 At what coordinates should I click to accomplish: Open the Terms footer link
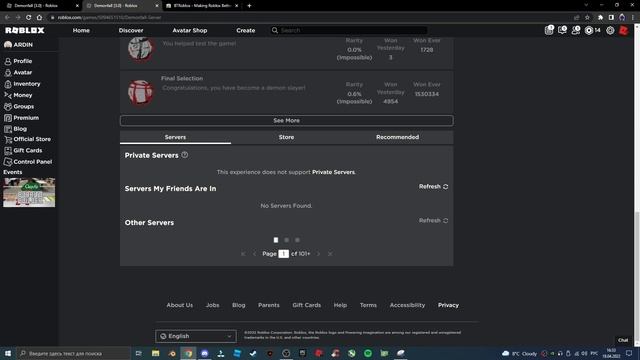pos(368,305)
